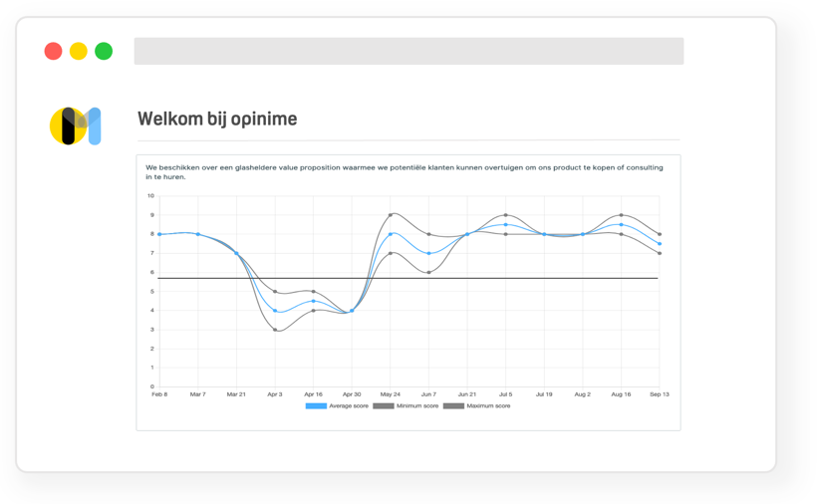Click the gray Minimum score legend swatch
The width and height of the screenshot is (817, 504).
[384, 406]
